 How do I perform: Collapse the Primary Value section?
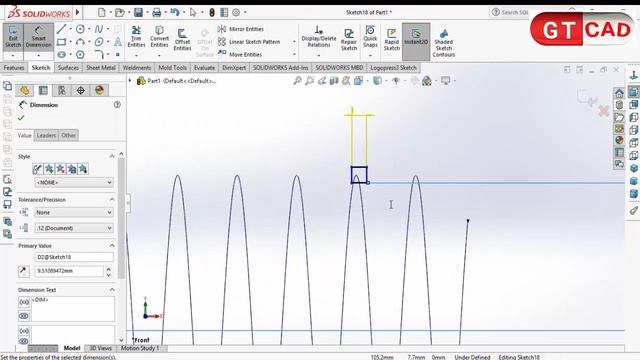tap(112, 246)
